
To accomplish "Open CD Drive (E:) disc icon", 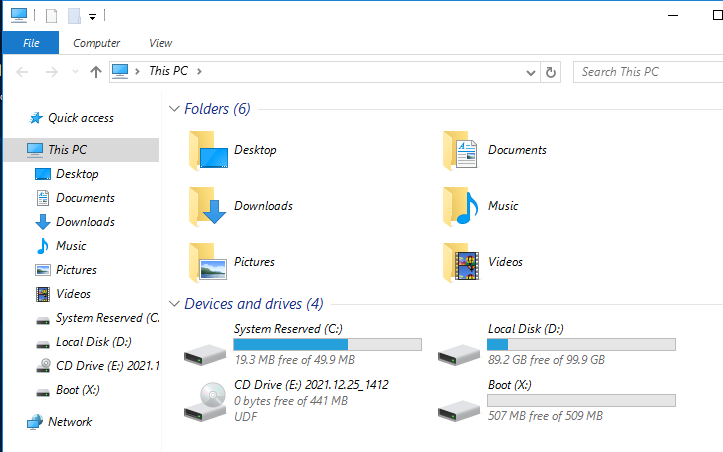I will tap(205, 402).
